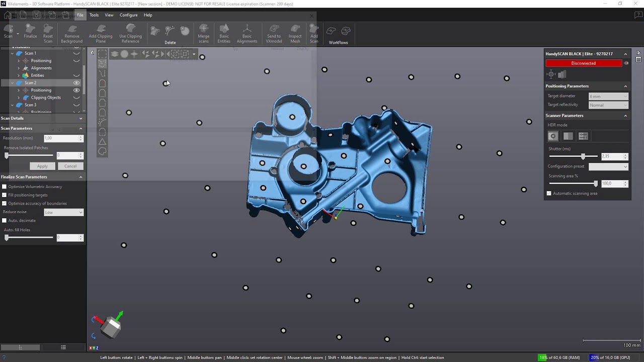Click the Cancel button
The height and width of the screenshot is (362, 644).
point(70,166)
